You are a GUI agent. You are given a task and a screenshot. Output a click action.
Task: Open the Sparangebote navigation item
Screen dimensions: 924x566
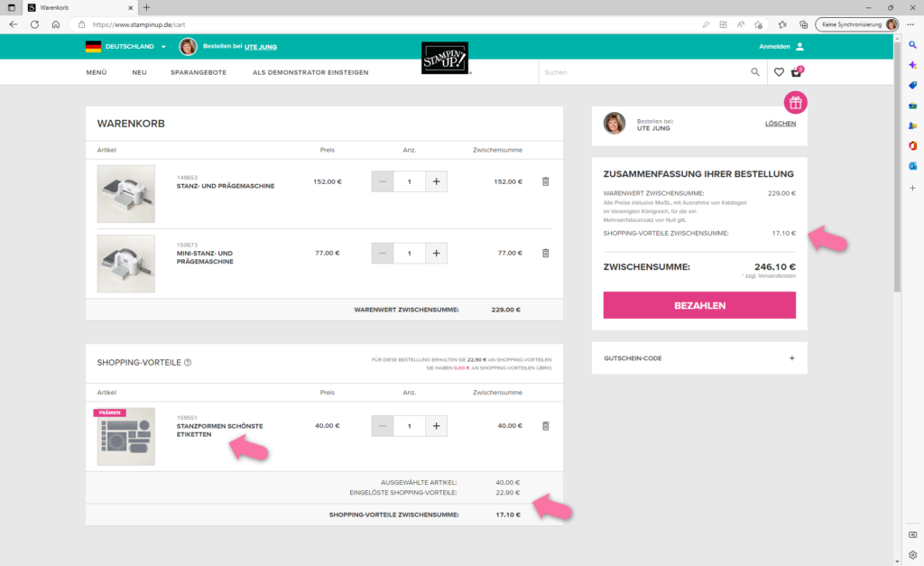coord(199,72)
